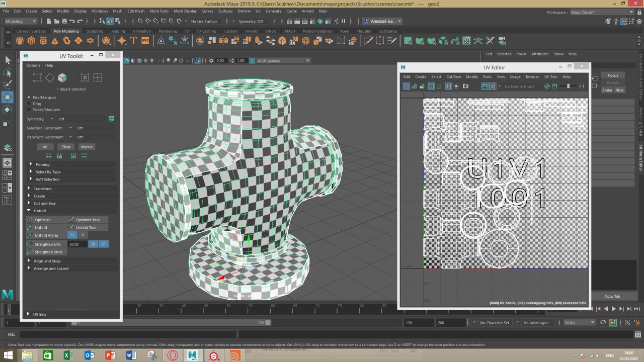Select the Rotate tool in the toolbox
The image size is (644, 362).
pos(8,109)
